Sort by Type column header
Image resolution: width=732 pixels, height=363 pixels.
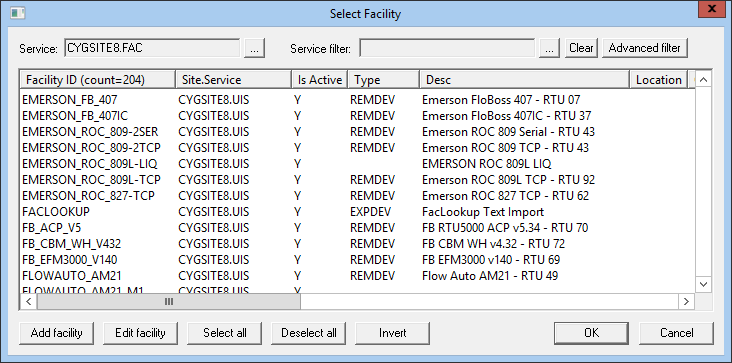tap(384, 80)
